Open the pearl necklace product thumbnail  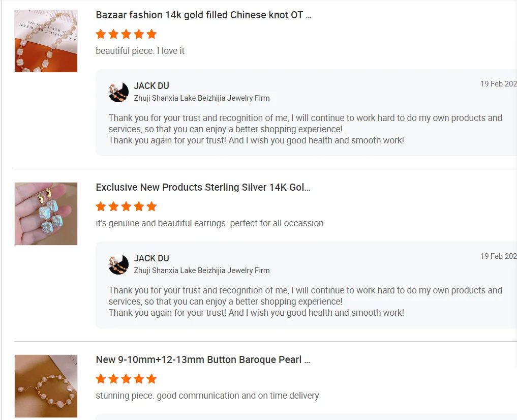tap(46, 41)
